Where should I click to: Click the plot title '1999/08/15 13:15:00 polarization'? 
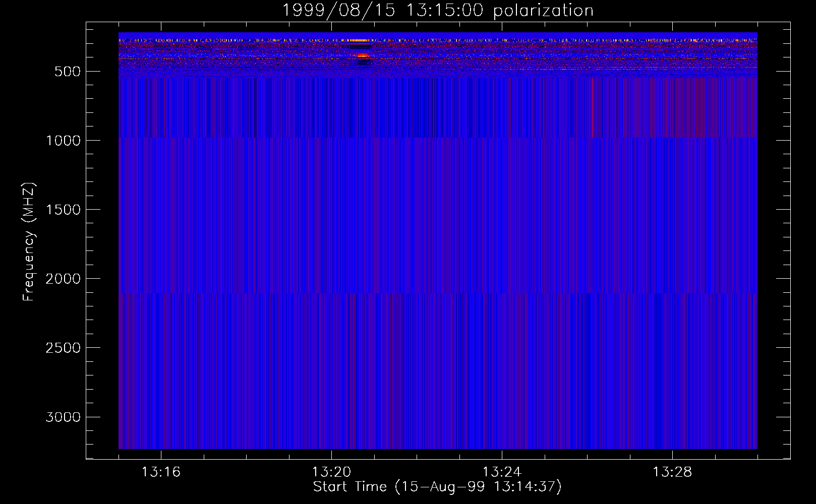(x=437, y=10)
